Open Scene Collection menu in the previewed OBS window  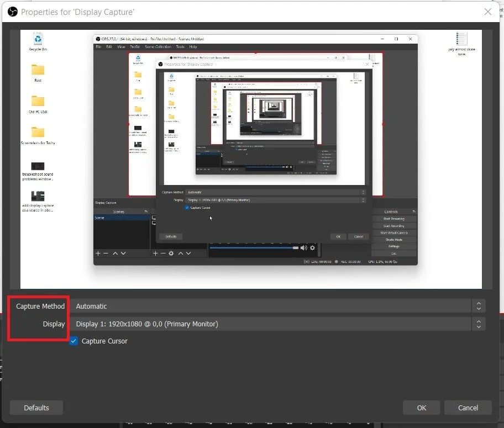(x=158, y=46)
